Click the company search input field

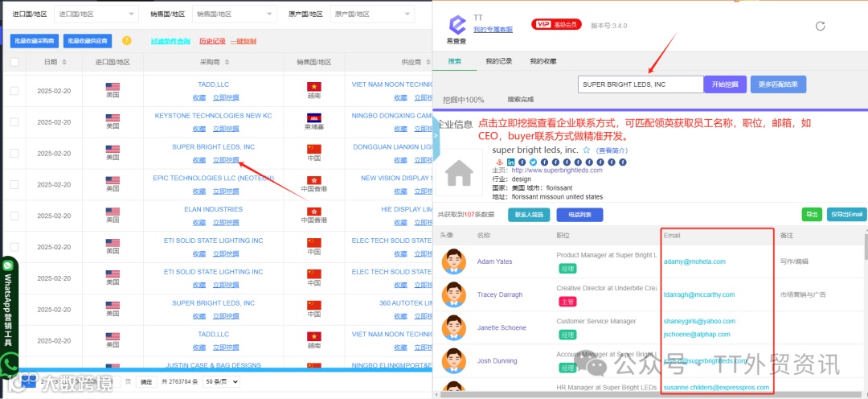point(641,84)
